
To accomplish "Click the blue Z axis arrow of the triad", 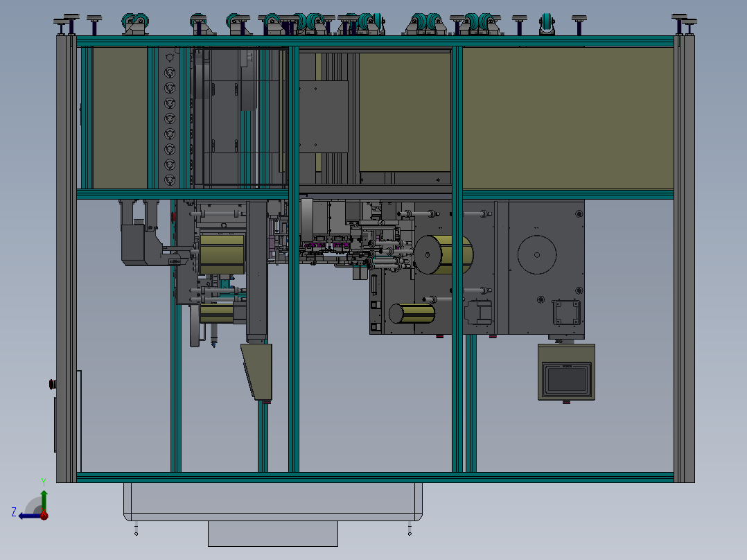I will [x=28, y=516].
